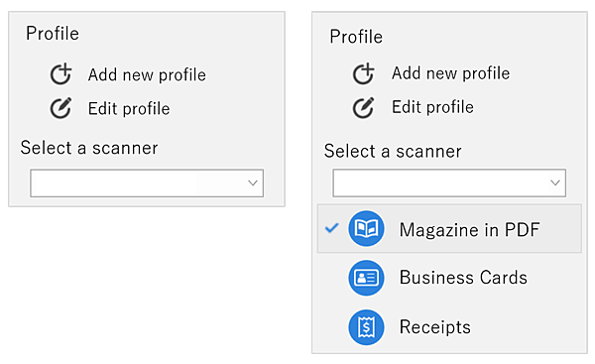Select the Magazine in PDF profile

[449, 229]
